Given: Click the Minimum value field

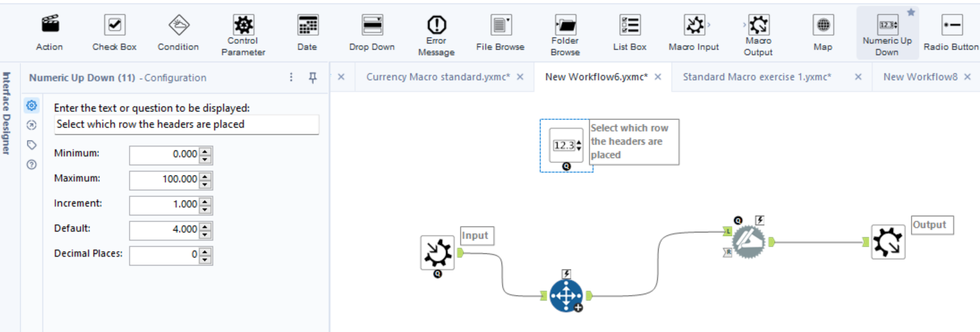Looking at the screenshot, I should [164, 155].
